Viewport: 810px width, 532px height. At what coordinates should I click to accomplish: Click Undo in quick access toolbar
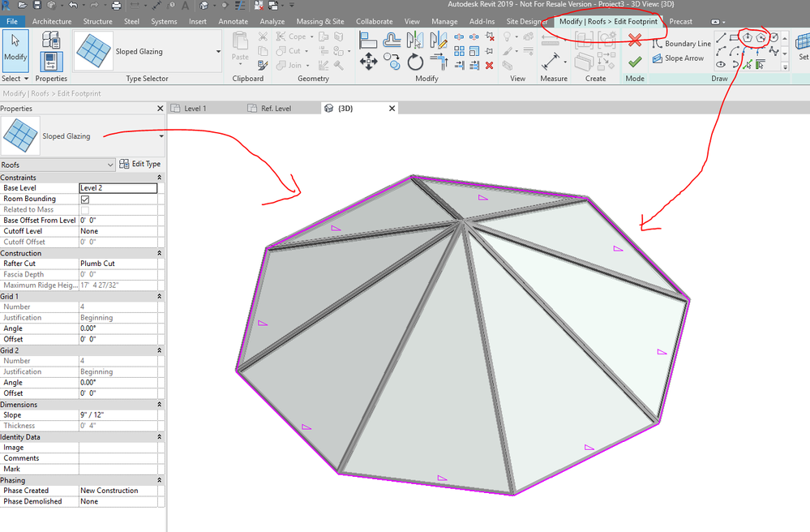tap(73, 5)
